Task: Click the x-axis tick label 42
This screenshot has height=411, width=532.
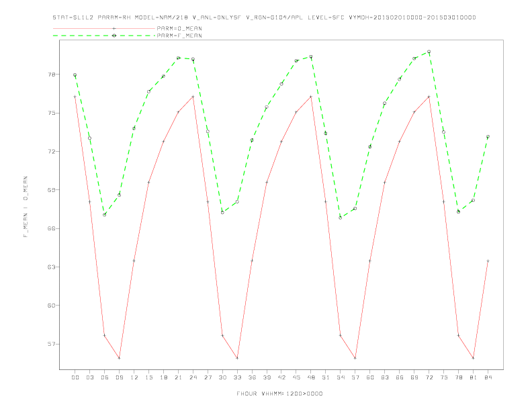Action: tap(281, 377)
